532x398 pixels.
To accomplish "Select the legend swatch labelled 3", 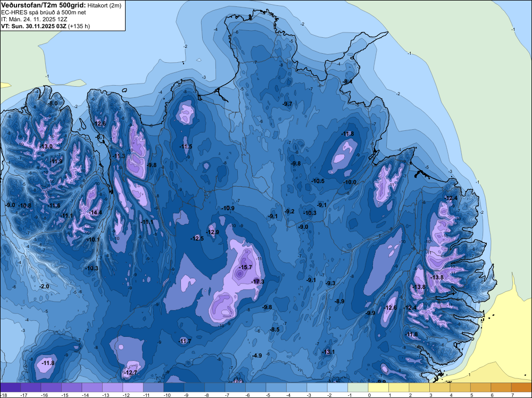I will (x=440, y=387).
